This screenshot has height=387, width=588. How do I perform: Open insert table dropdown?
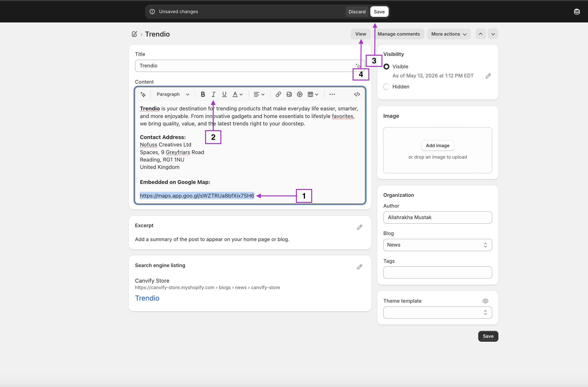(x=313, y=94)
